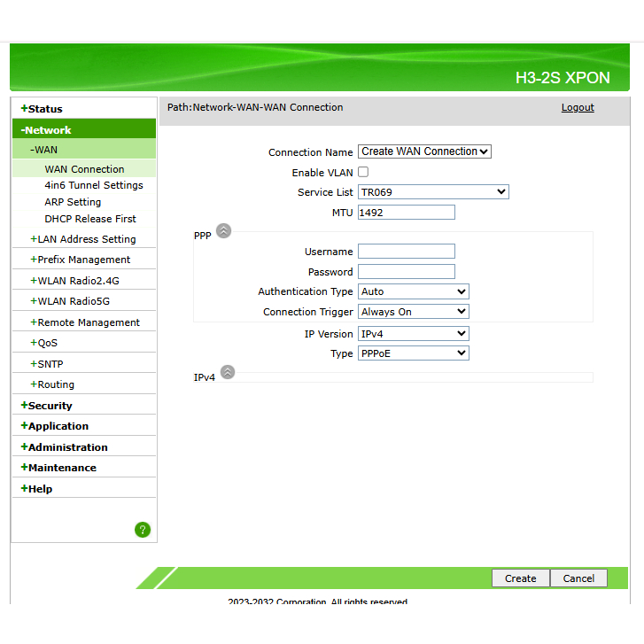The width and height of the screenshot is (644, 644).
Task: Expand the Security menu section
Action: 50,406
